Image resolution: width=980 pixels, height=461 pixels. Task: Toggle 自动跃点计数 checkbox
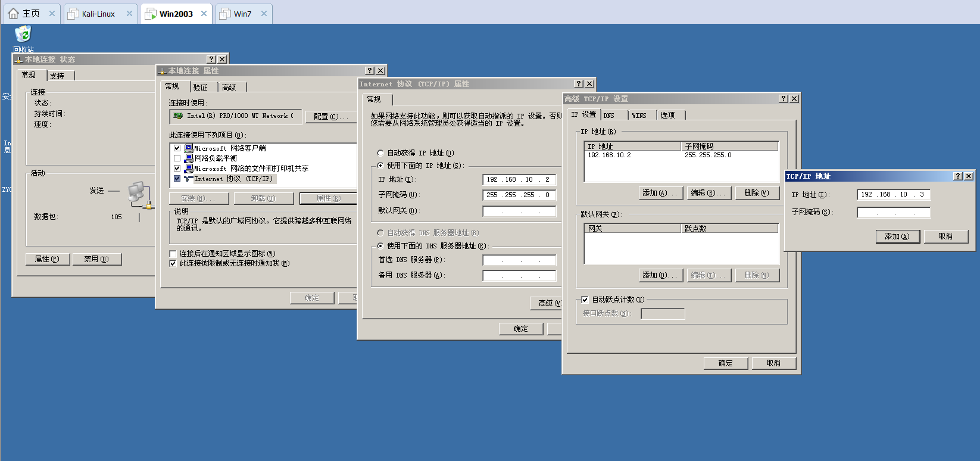585,300
